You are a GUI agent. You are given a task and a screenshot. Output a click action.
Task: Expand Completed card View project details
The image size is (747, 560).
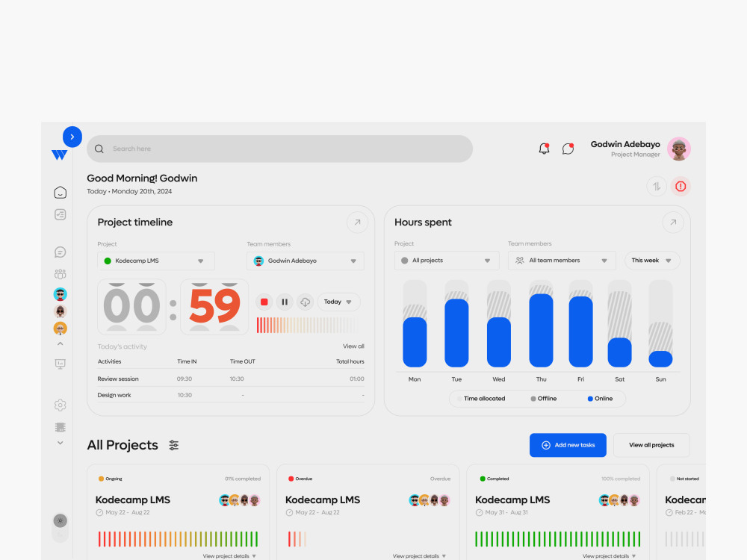click(610, 556)
